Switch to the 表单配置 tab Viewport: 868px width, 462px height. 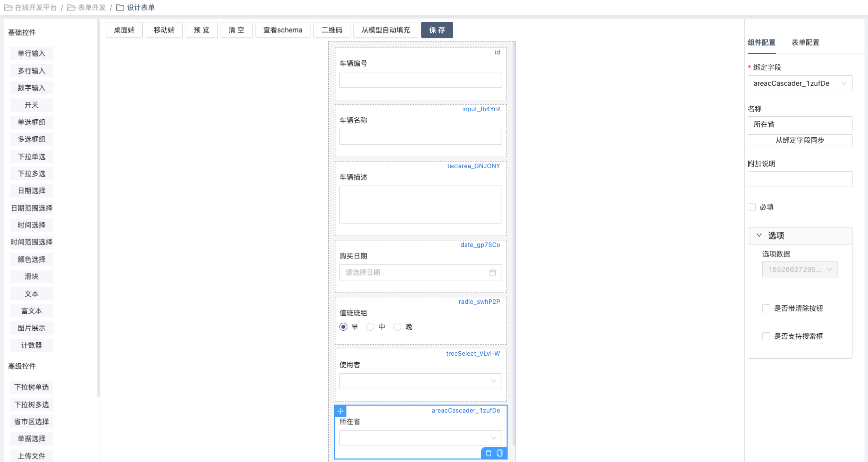pos(805,42)
